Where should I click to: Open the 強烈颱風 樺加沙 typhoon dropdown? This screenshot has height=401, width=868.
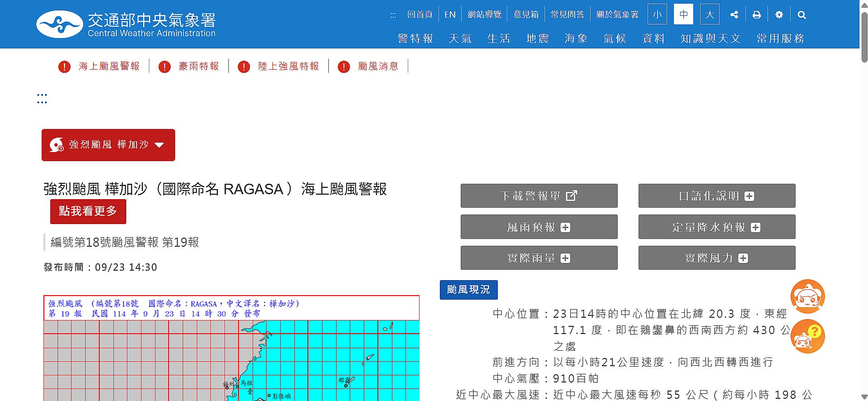point(108,145)
